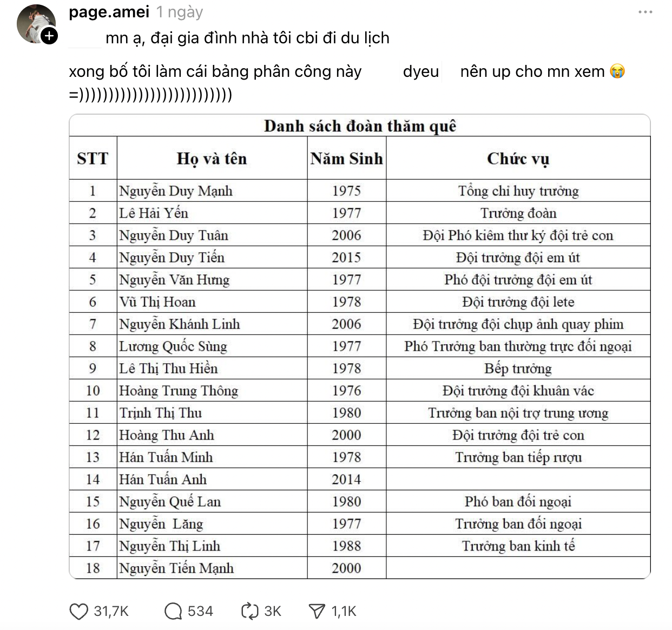Viewport: 672px width, 630px height.
Task: Click the 'Họ và tên' column header
Action: pos(212,159)
